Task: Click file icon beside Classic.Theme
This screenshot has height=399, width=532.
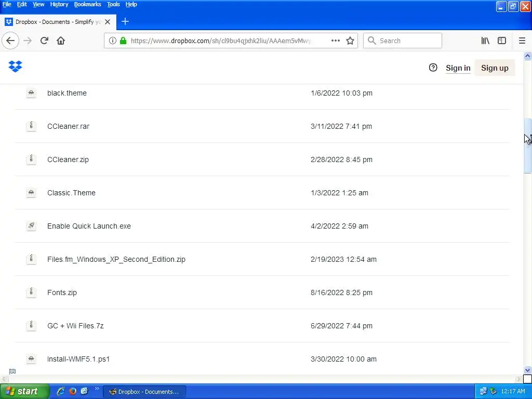Action: pyautogui.click(x=31, y=193)
